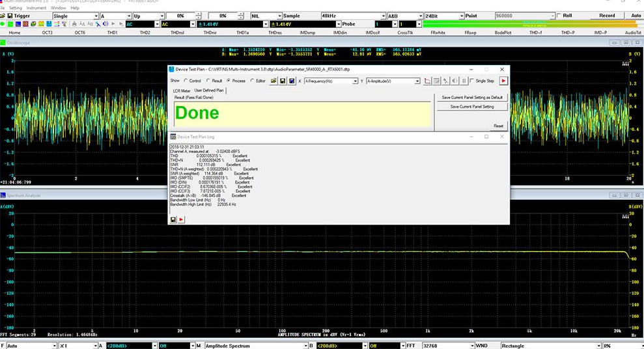Open the Instrument menu
Viewport: 644px width, 349px height.
36,8
